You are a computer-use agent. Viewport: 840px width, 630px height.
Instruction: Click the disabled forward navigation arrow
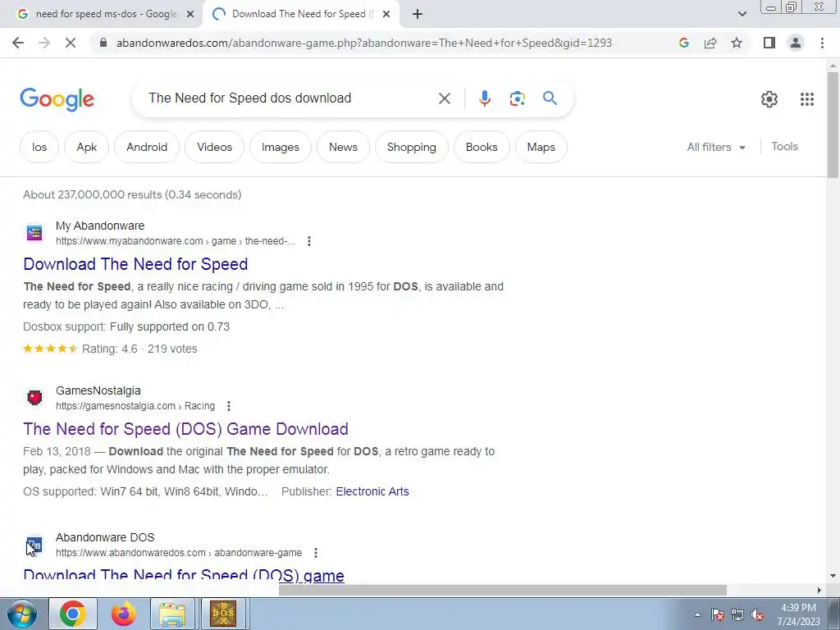point(44,43)
